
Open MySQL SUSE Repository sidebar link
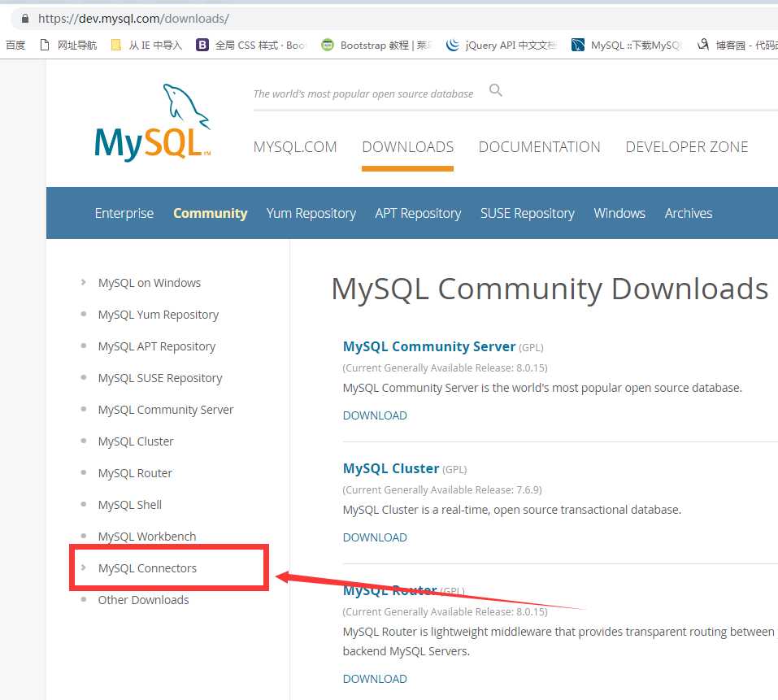coord(160,379)
